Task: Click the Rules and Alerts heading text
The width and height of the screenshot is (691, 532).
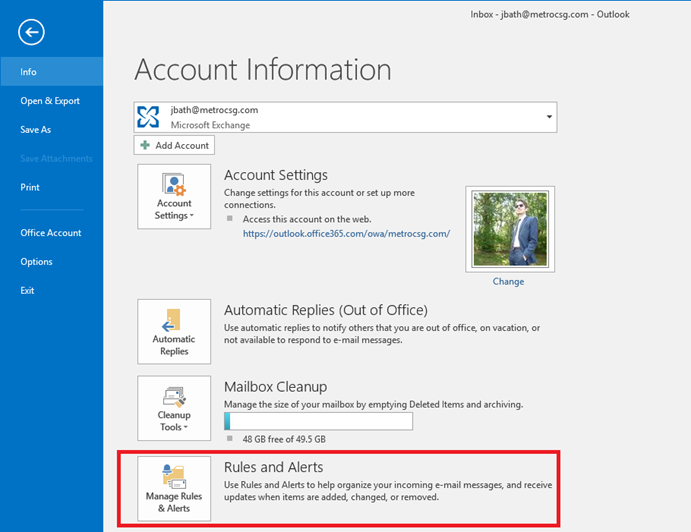Action: point(273,467)
